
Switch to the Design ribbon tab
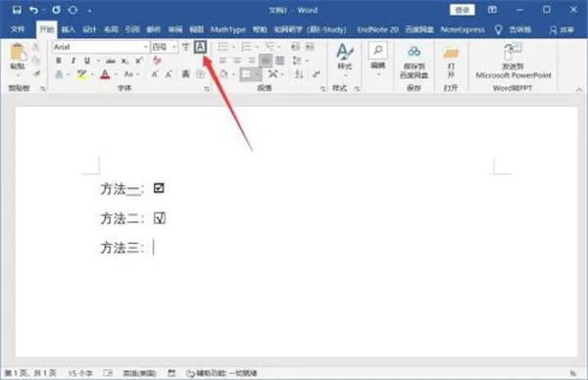pyautogui.click(x=89, y=29)
